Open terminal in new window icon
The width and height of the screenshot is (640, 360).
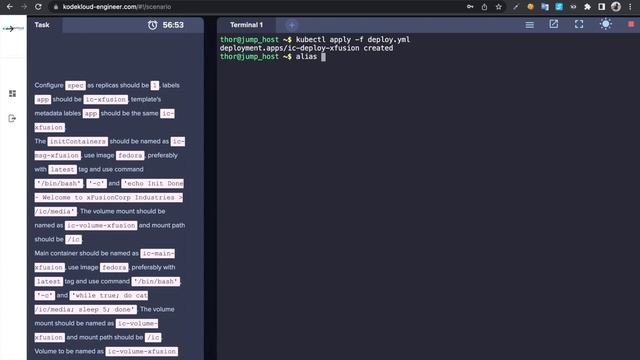[553, 24]
